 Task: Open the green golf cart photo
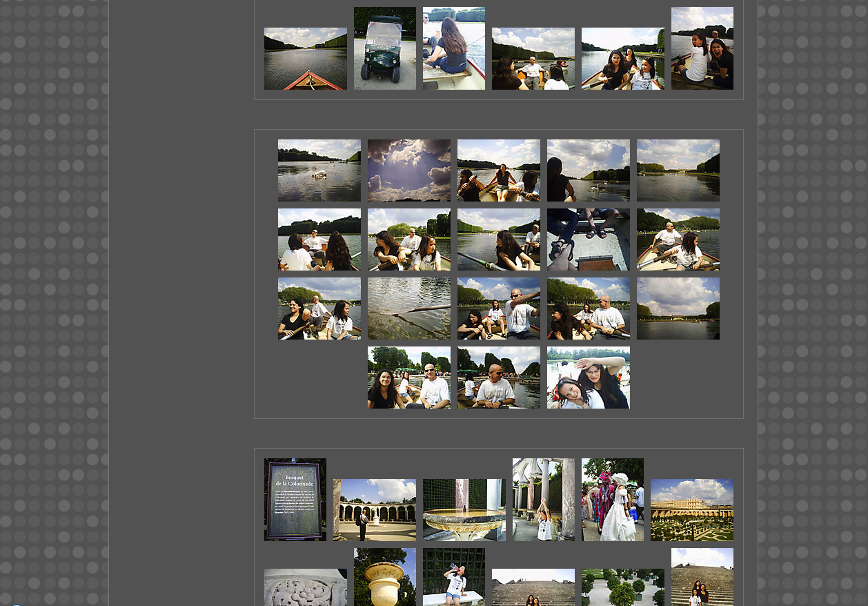[x=384, y=48]
